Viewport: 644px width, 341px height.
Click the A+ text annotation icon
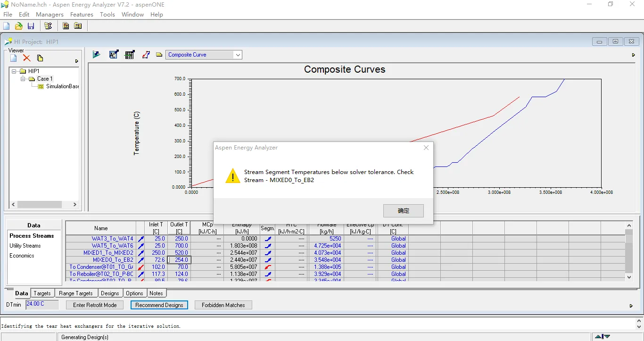[x=114, y=55]
